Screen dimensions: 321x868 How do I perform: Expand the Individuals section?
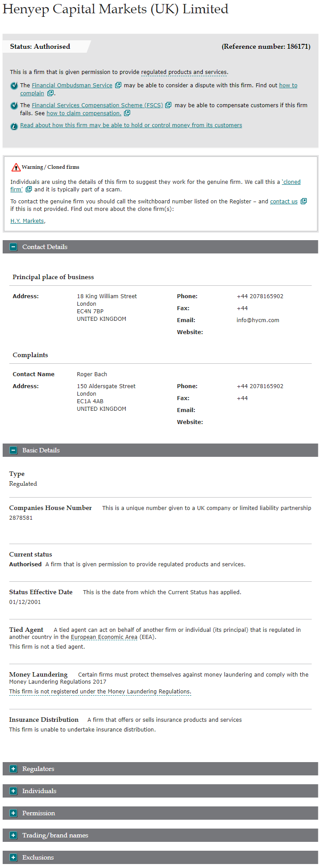[x=14, y=791]
